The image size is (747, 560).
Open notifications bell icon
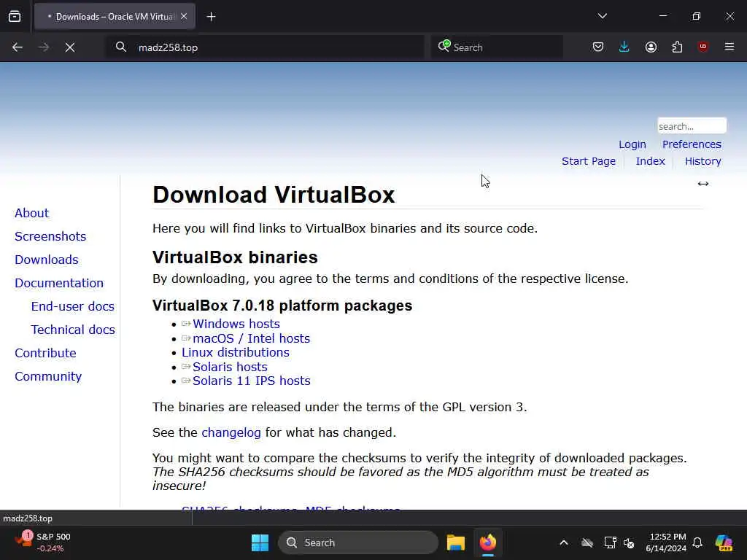coord(697,542)
